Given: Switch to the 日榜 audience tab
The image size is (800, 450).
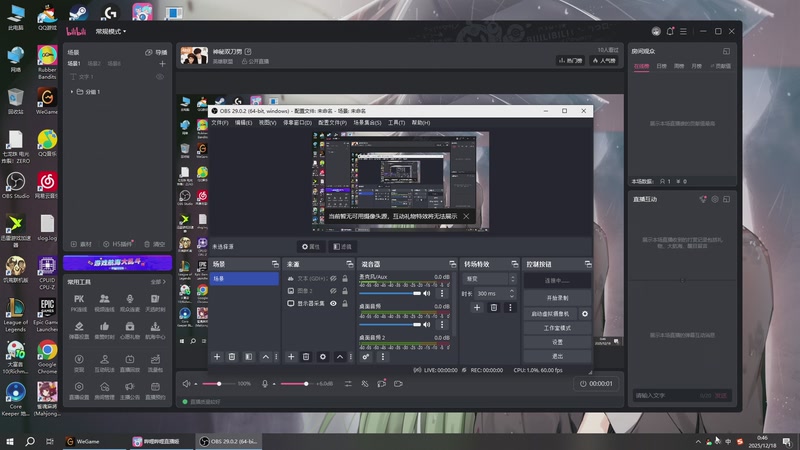Looking at the screenshot, I should point(662,66).
